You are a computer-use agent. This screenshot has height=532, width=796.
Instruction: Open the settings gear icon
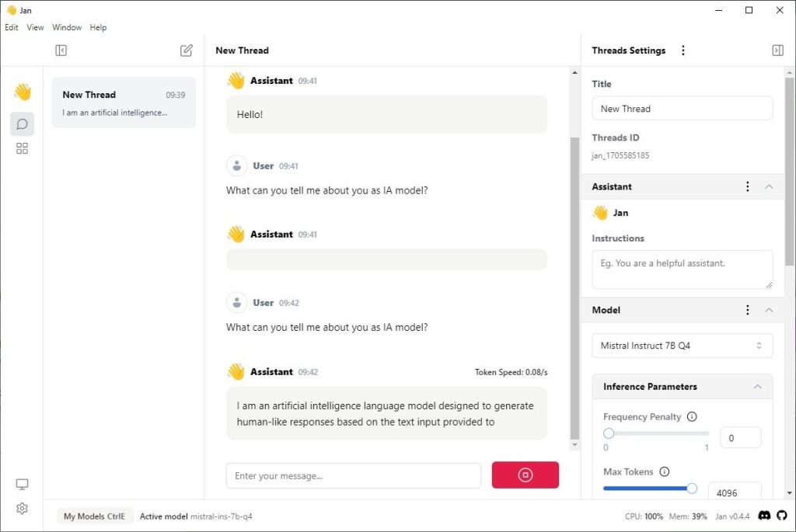click(23, 509)
